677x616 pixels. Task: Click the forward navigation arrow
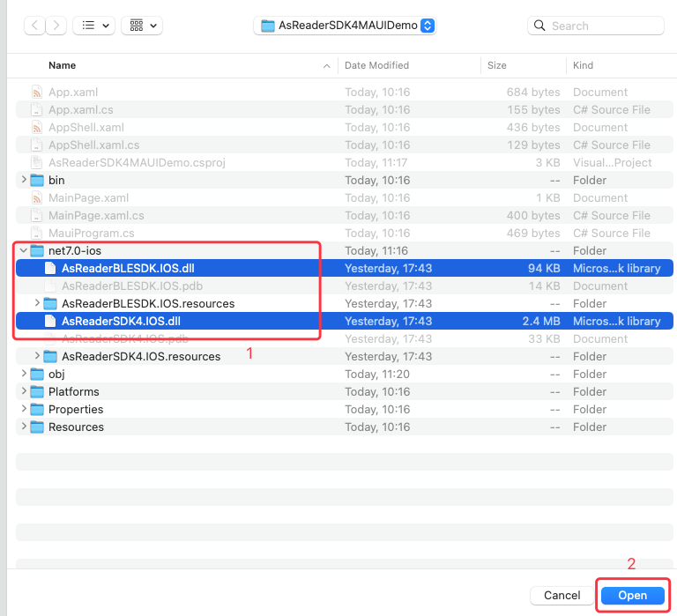pyautogui.click(x=53, y=26)
